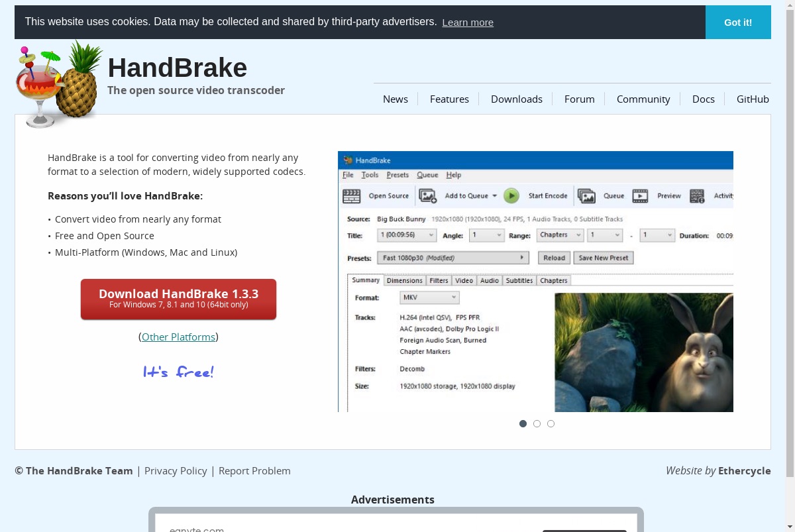Click the Add to Queue dropdown arrow
This screenshot has height=532, width=795.
tap(494, 196)
